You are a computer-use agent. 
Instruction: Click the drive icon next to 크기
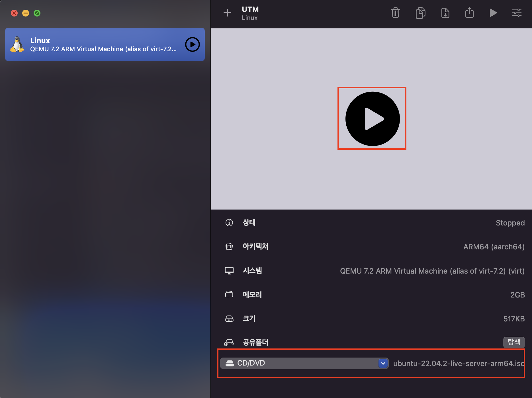[229, 319]
